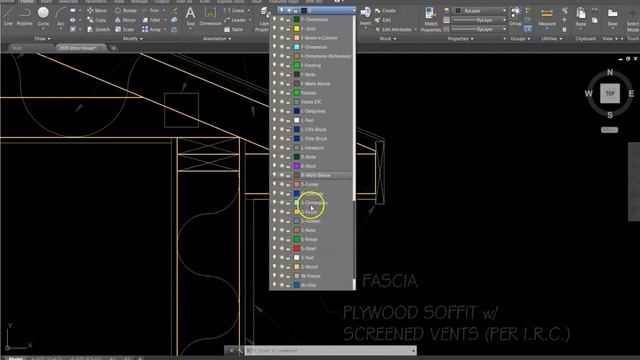
Task: Activate the Mirror command
Action: 125,20
